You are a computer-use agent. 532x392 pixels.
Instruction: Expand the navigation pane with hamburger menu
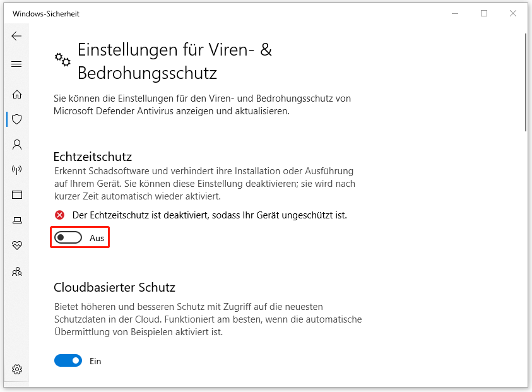(x=17, y=64)
